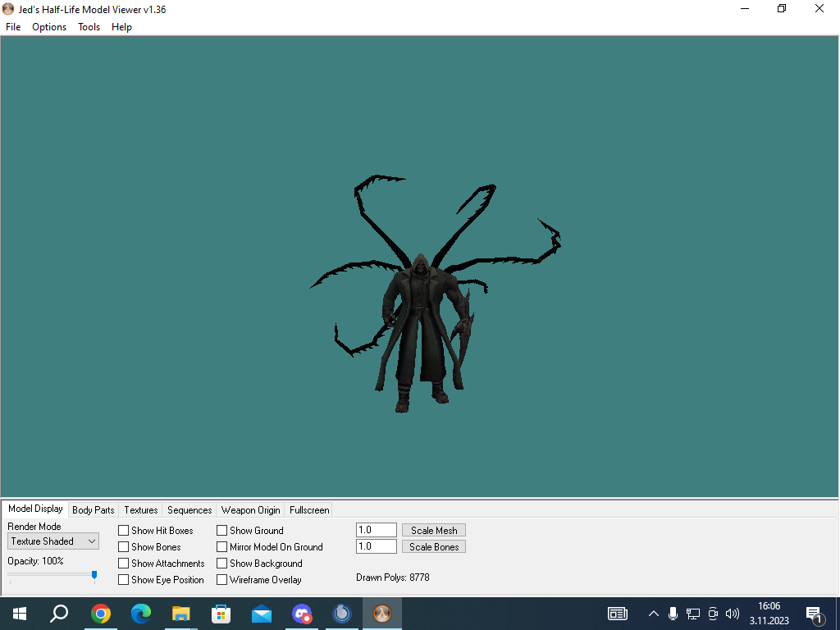
Task: Open the Textures tab
Action: click(141, 510)
